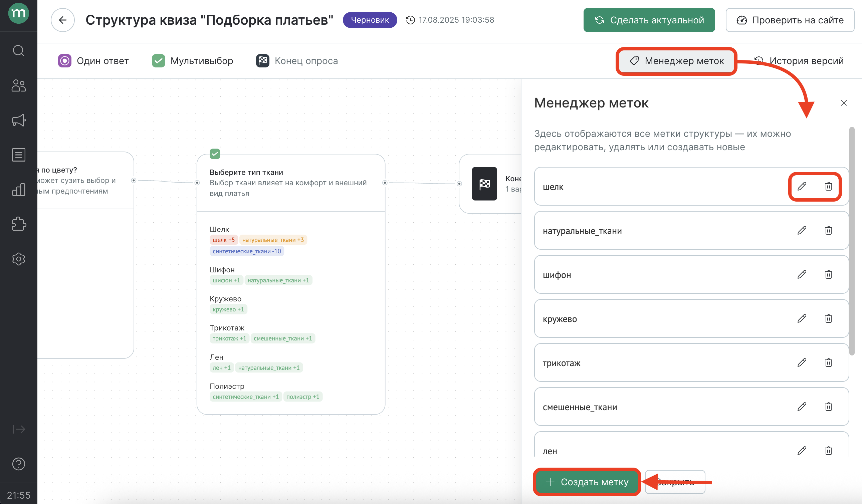The image size is (862, 504).
Task: Click the синтетические_ткани +1 tag chip
Action: [x=246, y=397]
